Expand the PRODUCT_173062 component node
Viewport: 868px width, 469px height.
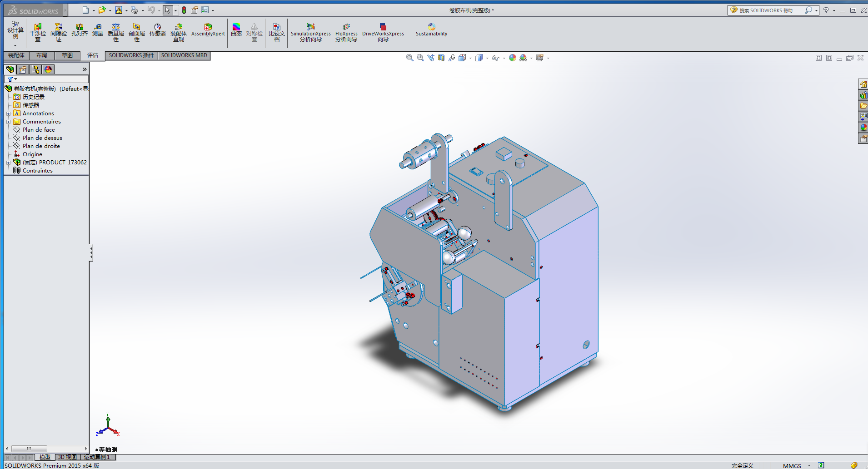[8, 163]
